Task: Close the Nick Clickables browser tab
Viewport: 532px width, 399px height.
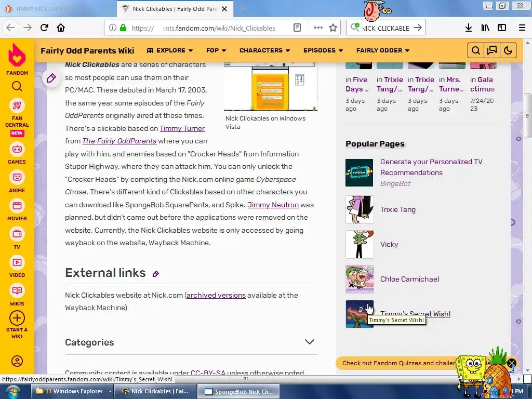Action: click(x=224, y=9)
